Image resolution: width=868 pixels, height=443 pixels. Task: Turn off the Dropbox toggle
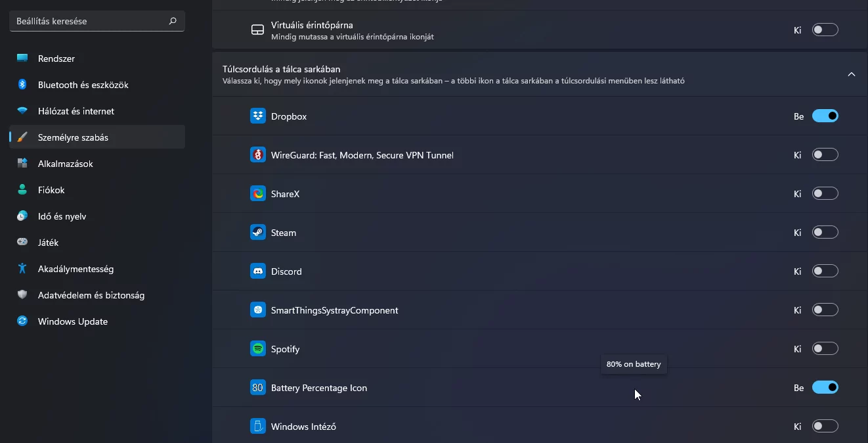(825, 116)
